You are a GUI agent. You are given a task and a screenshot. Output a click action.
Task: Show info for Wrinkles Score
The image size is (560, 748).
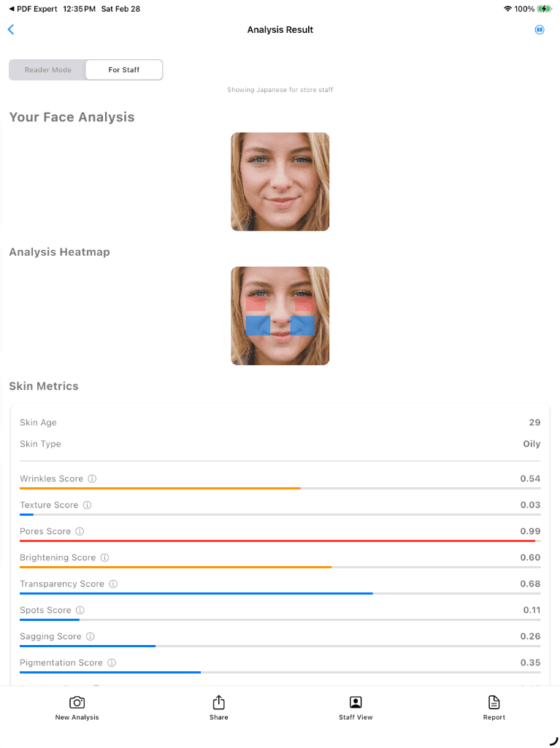pos(93,479)
